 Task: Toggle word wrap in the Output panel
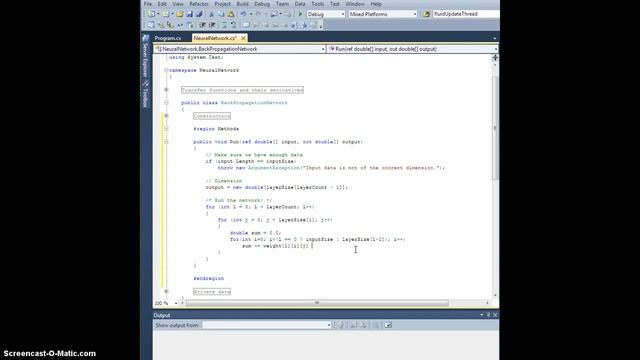tap(388, 325)
